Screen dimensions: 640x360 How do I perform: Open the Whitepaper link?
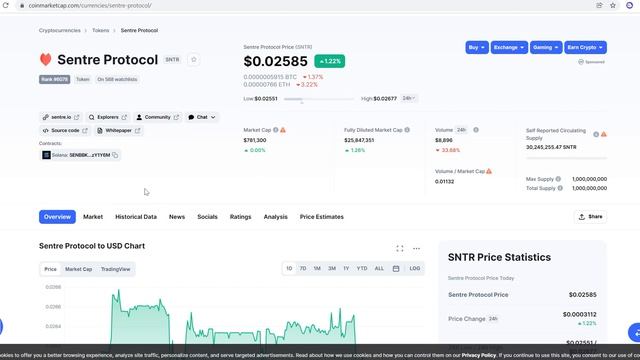118,131
